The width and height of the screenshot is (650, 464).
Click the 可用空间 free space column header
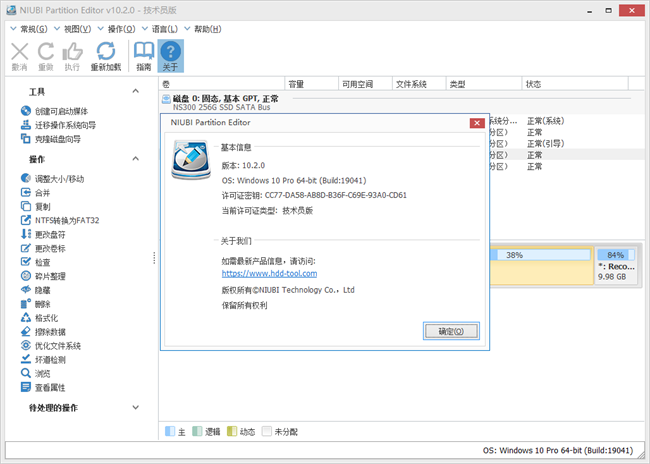tap(365, 84)
